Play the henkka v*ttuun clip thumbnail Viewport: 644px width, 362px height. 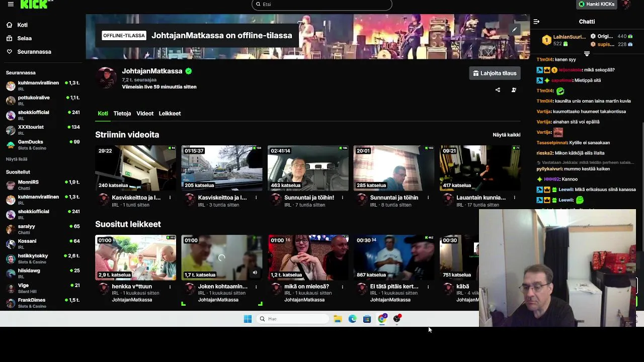click(x=135, y=257)
